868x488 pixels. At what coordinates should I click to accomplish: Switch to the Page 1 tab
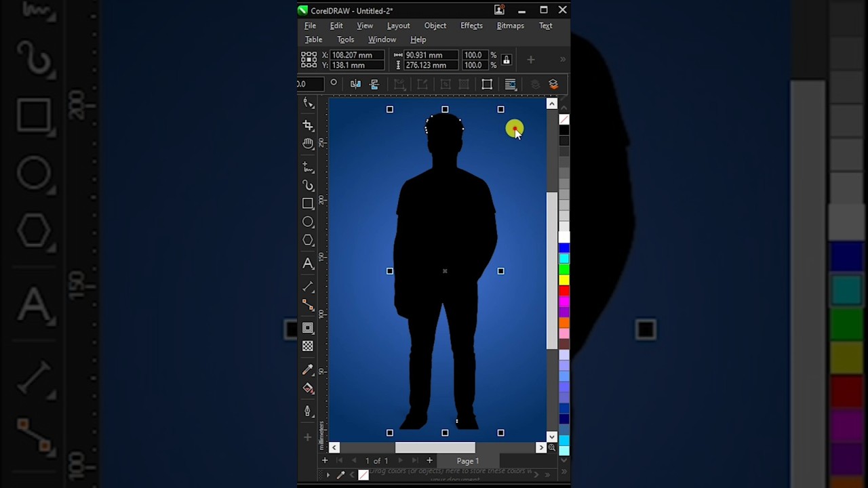(x=467, y=461)
